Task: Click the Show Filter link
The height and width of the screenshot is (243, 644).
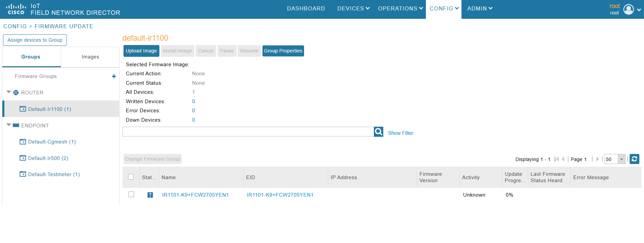Action: tap(401, 133)
